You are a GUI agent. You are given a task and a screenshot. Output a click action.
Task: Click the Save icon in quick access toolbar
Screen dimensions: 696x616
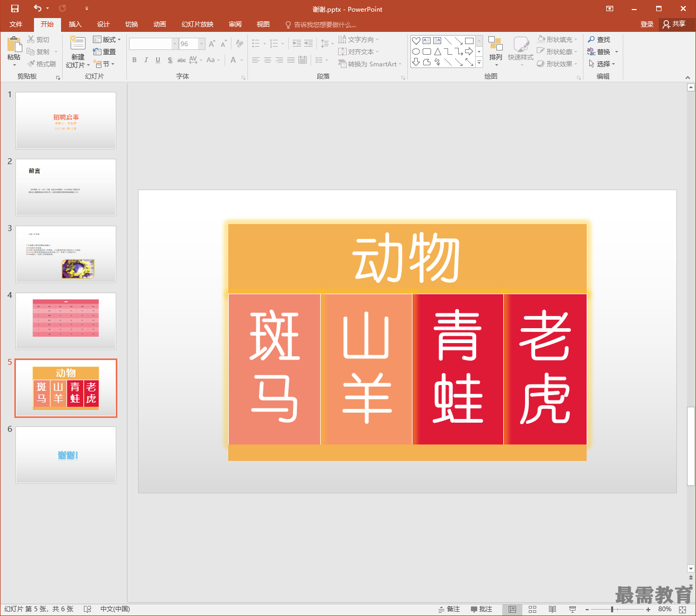coord(15,8)
